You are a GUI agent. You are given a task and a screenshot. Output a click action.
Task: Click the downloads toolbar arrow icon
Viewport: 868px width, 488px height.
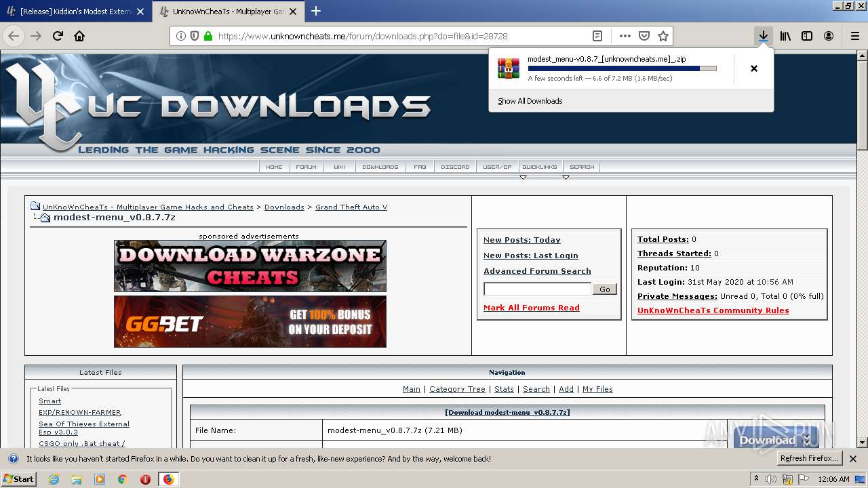(764, 36)
